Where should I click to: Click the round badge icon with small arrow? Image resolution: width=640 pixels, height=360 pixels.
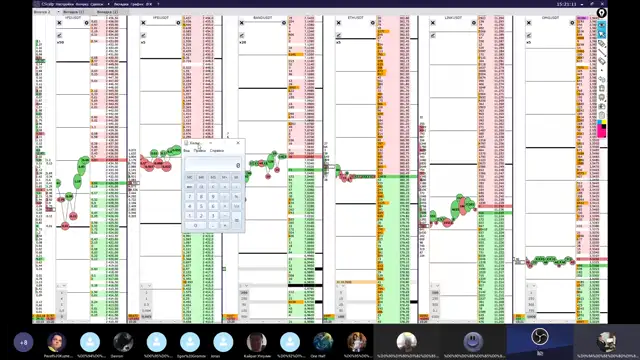click(x=602, y=97)
